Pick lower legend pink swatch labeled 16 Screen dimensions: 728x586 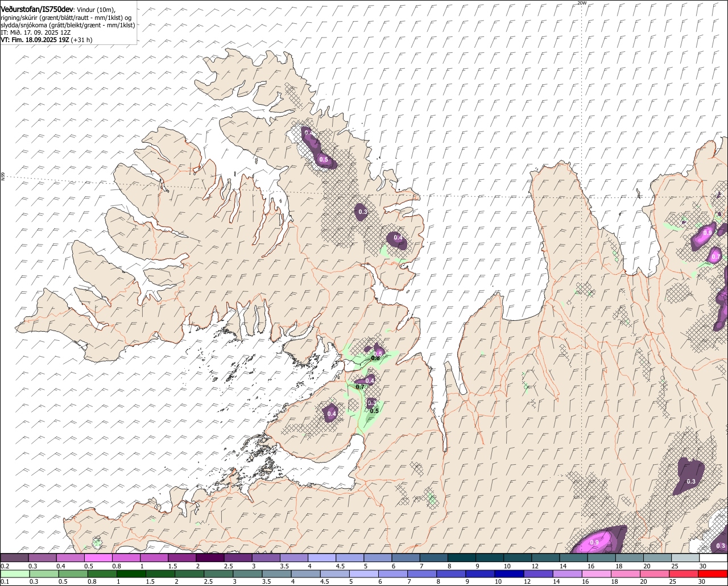597,573
